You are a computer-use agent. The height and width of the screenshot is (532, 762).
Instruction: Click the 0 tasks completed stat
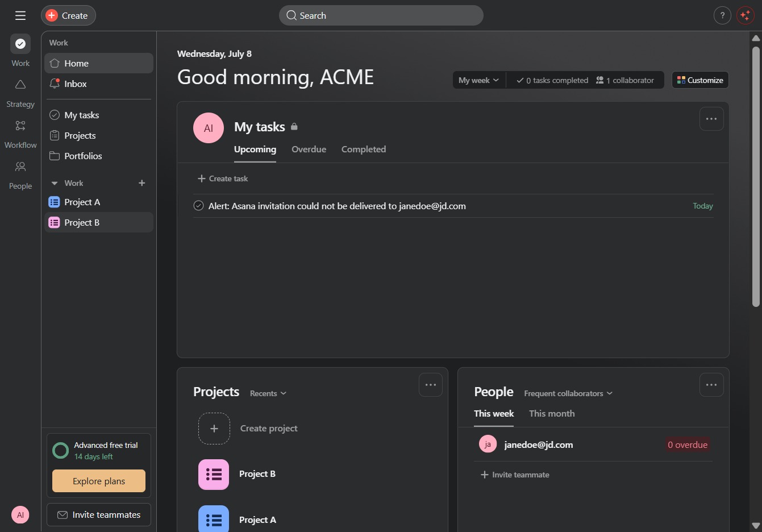[x=552, y=80]
